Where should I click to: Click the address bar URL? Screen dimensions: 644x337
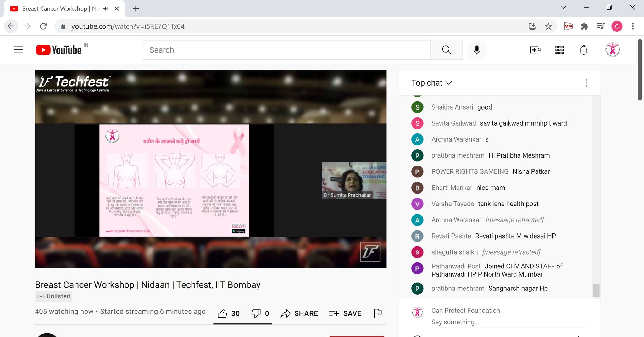(x=128, y=26)
